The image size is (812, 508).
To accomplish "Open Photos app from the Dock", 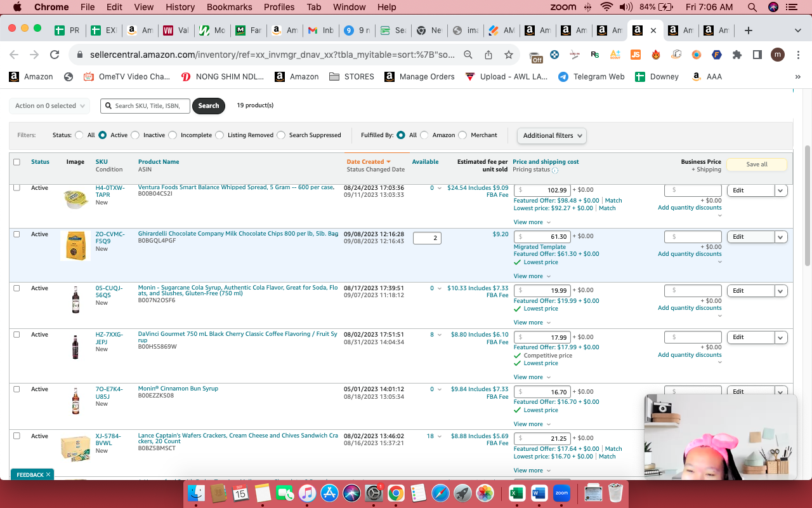I will point(485,492).
